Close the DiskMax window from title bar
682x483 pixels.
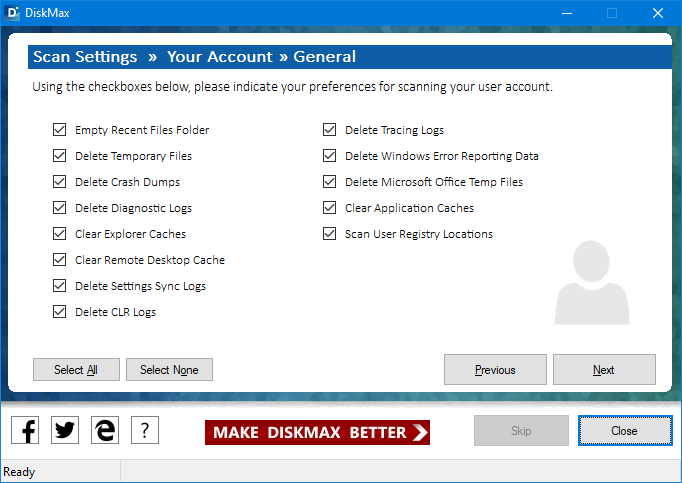coord(658,13)
